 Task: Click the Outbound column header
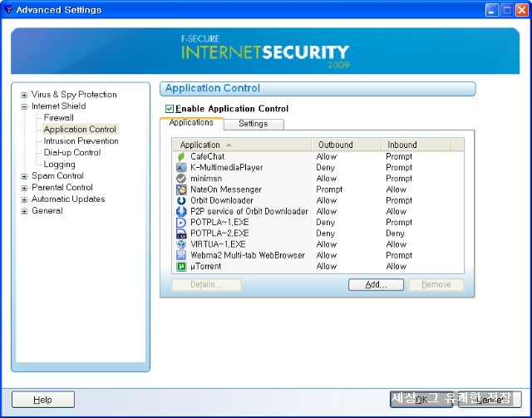pos(346,145)
